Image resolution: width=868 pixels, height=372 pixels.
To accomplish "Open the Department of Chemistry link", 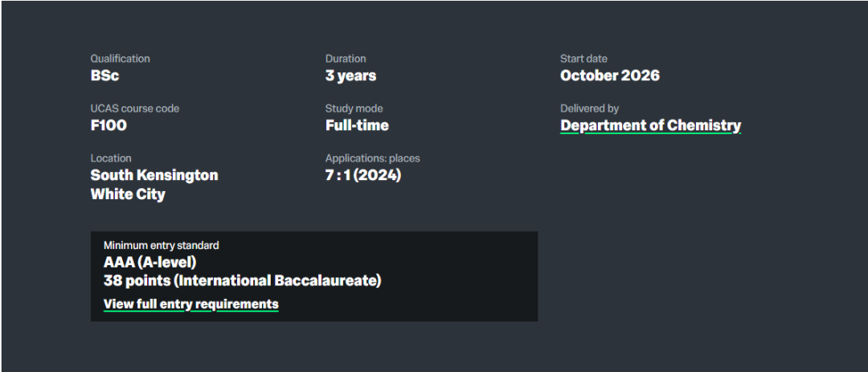I will (x=650, y=125).
